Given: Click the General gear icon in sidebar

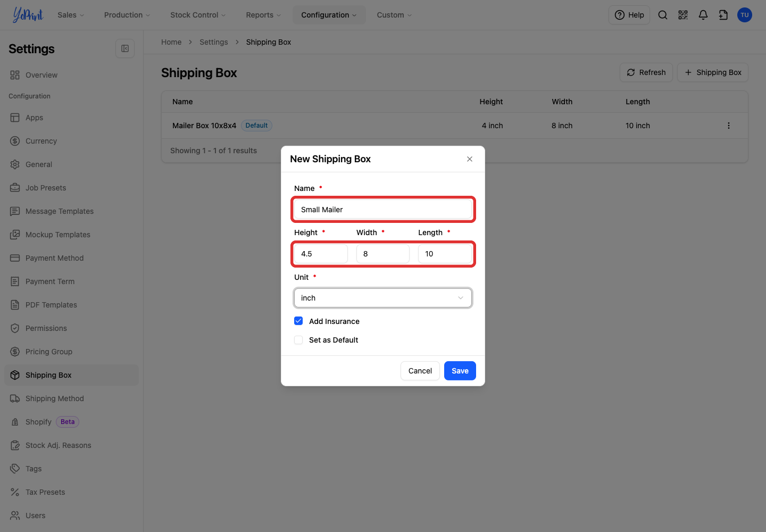Looking at the screenshot, I should click(x=15, y=164).
